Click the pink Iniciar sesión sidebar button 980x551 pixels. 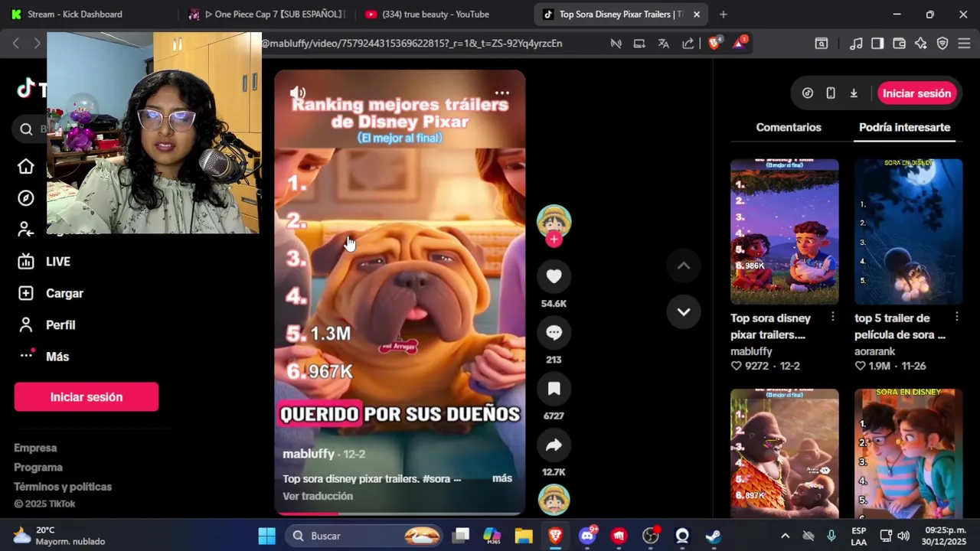tap(86, 397)
